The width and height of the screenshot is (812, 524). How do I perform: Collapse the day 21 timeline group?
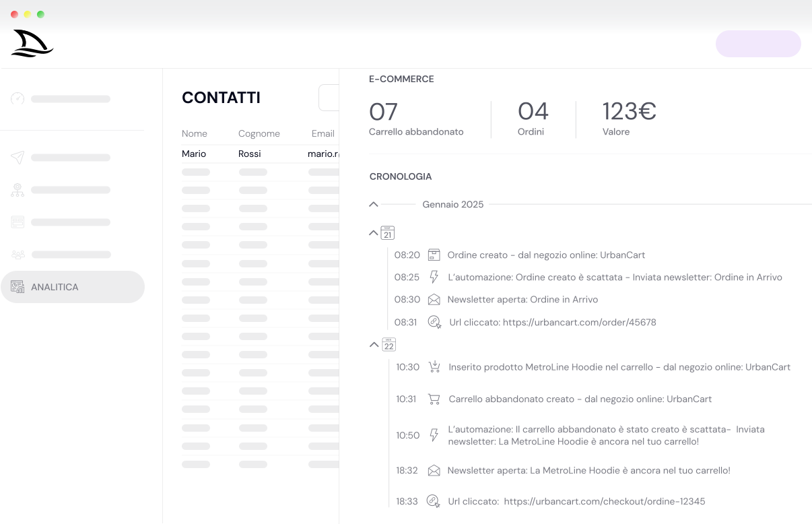[x=374, y=233]
